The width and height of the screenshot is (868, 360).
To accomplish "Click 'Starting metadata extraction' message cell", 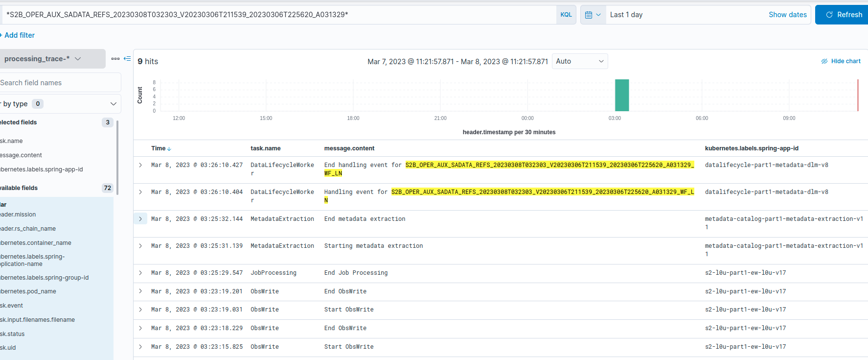I will click(373, 246).
